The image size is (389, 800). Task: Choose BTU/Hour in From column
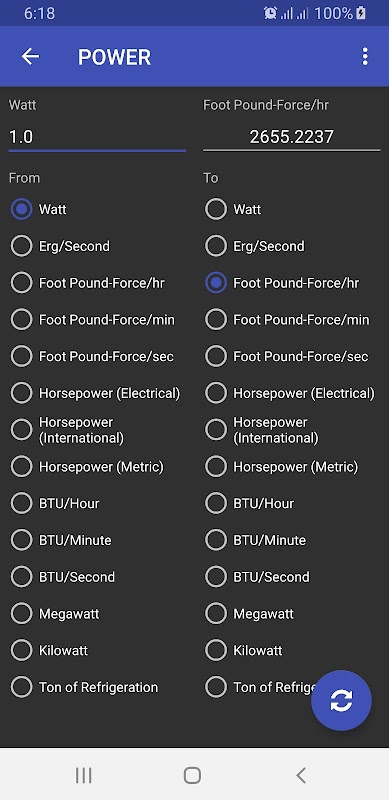tap(55, 504)
